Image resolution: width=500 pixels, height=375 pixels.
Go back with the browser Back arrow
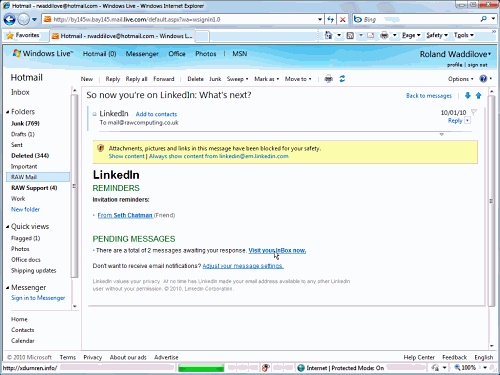coord(10,19)
